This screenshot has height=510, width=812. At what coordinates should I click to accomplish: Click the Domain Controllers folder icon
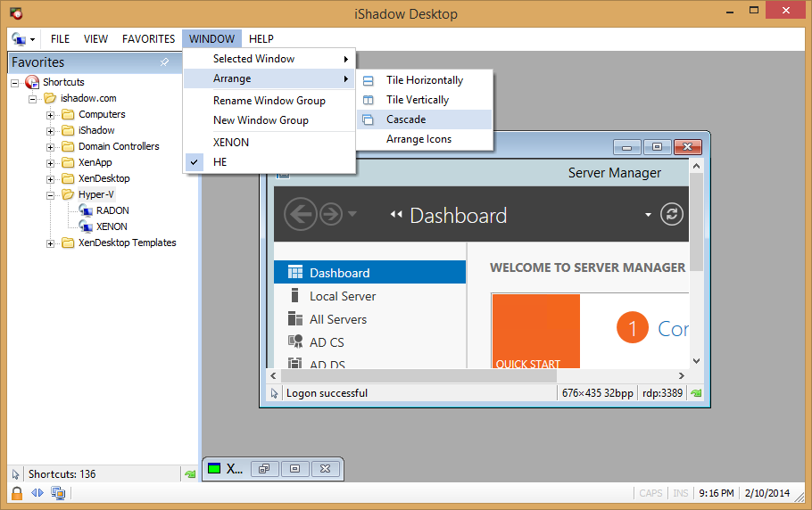pyautogui.click(x=68, y=146)
